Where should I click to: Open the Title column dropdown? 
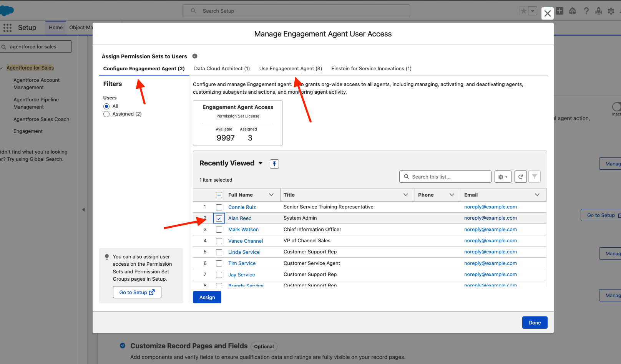point(406,195)
